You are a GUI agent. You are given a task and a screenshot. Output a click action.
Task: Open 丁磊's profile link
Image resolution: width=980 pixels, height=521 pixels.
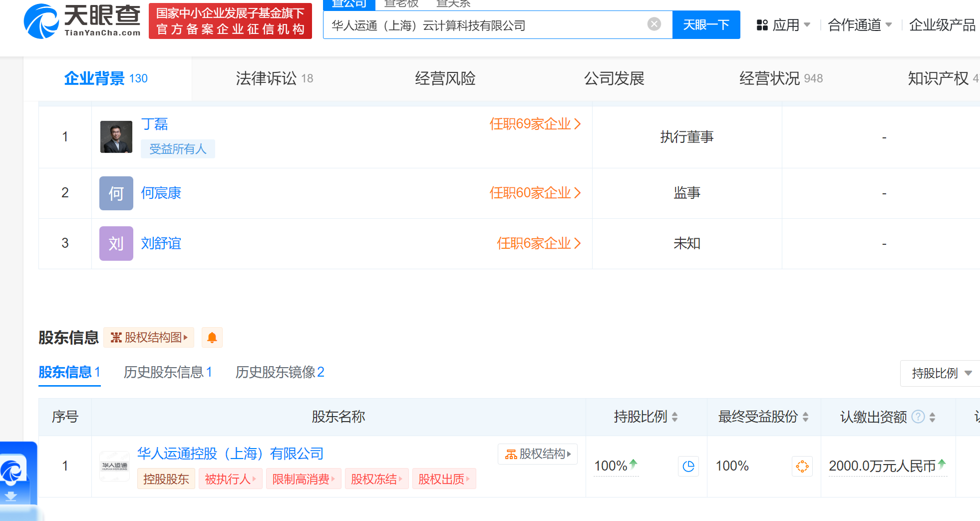pos(154,124)
